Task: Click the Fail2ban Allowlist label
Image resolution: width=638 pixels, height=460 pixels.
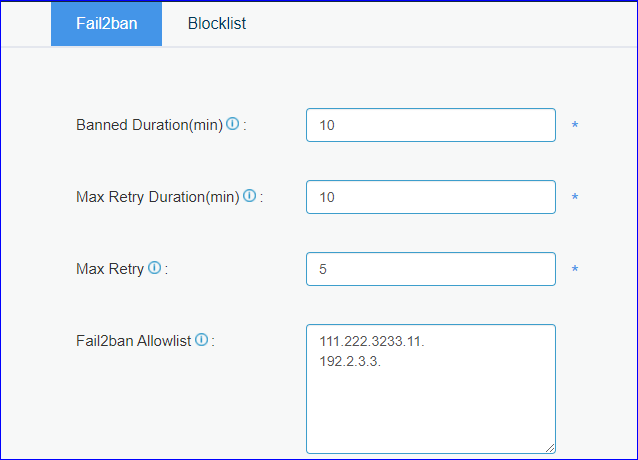Action: pyautogui.click(x=134, y=341)
